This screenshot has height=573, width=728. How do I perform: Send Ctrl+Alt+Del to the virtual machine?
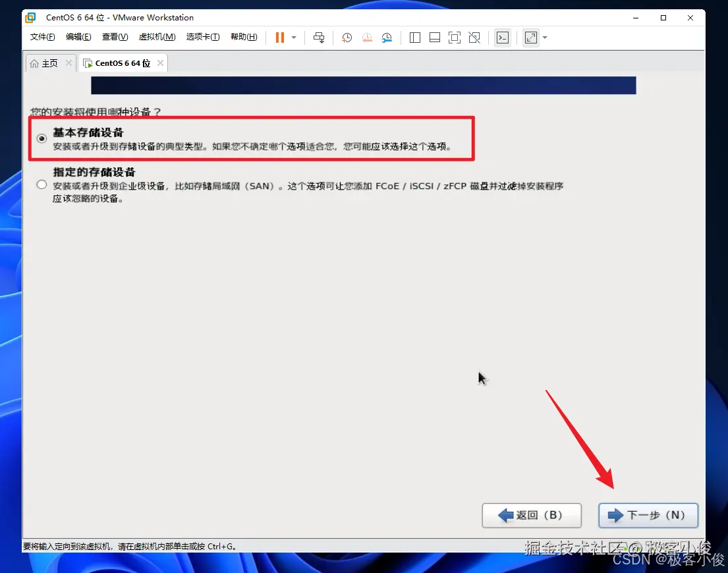pyautogui.click(x=319, y=38)
